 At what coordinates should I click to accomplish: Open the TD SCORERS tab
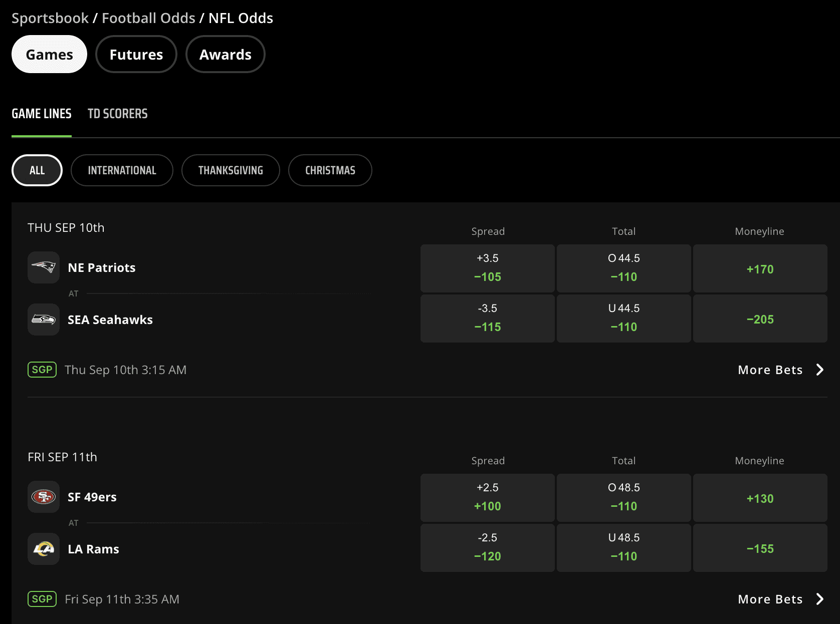click(x=118, y=114)
